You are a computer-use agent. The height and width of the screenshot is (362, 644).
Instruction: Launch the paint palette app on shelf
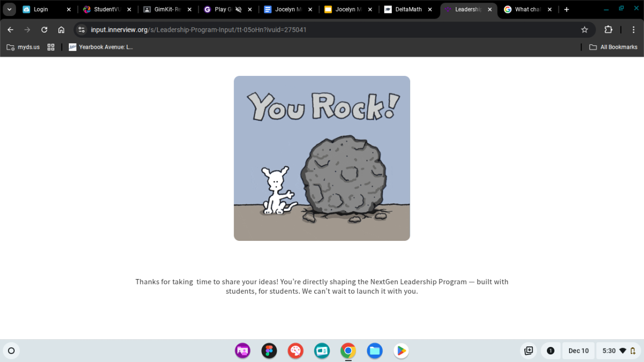tap(295, 351)
